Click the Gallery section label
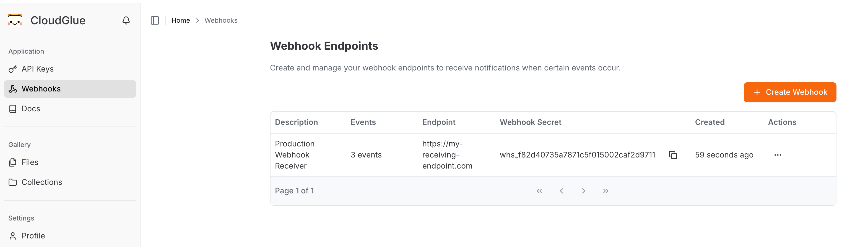This screenshot has height=247, width=868. coord(20,145)
